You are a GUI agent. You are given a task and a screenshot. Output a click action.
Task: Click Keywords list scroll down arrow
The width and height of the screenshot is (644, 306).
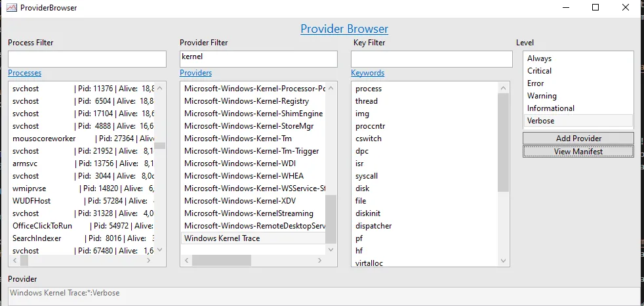coord(503,261)
